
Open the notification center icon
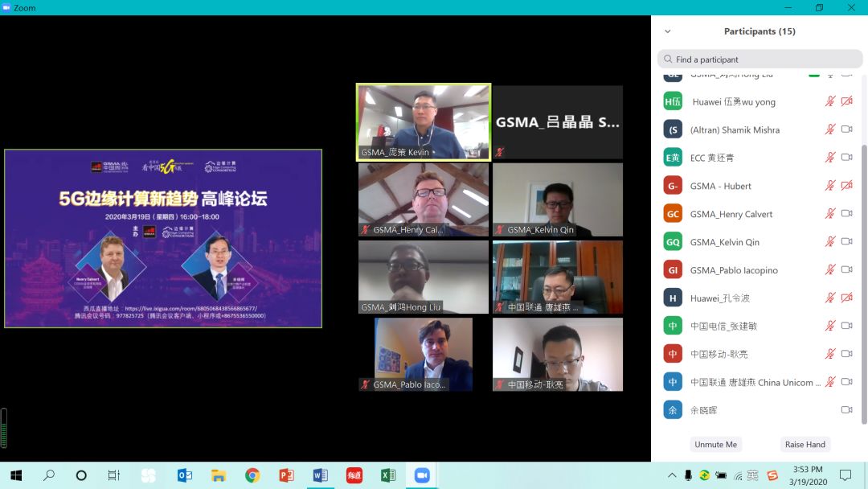pos(845,475)
